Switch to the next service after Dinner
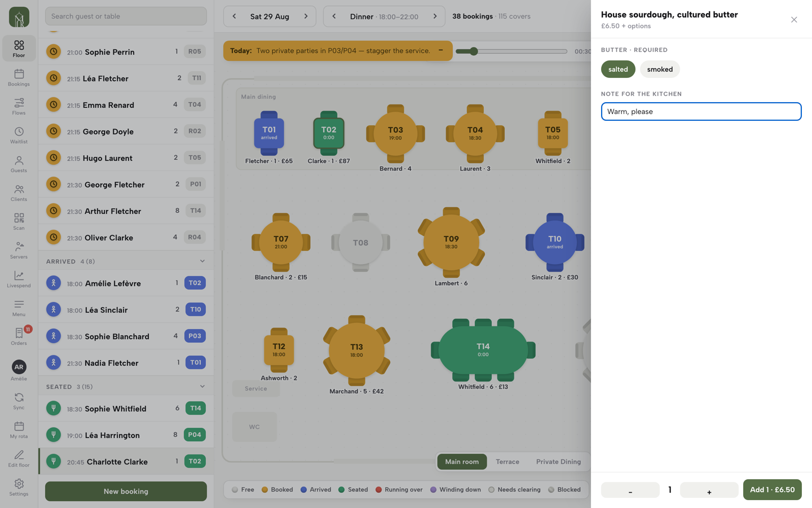Viewport: 812px width, 508px height. [x=435, y=16]
